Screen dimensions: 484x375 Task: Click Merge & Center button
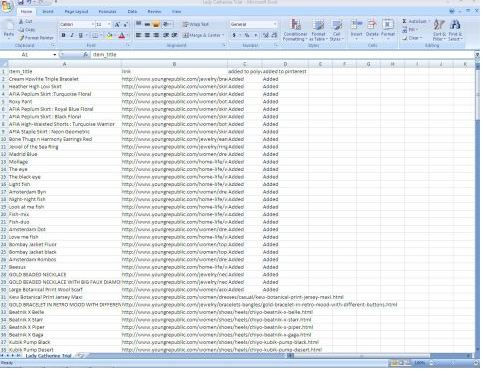point(202,35)
